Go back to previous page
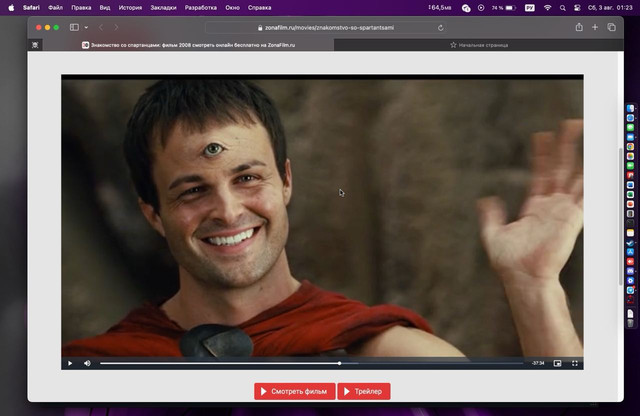This screenshot has width=640, height=416. click(x=101, y=27)
